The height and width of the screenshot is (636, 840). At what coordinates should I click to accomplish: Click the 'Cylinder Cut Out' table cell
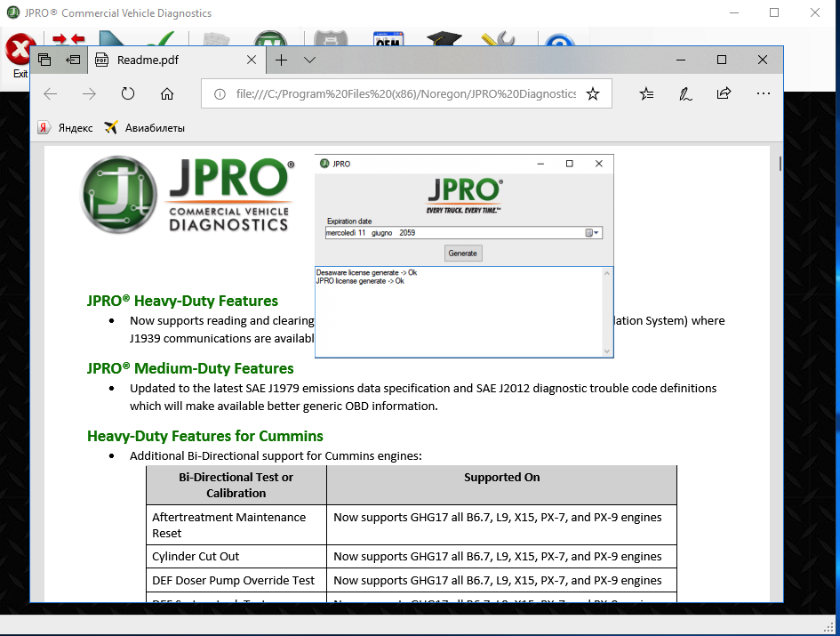(236, 557)
